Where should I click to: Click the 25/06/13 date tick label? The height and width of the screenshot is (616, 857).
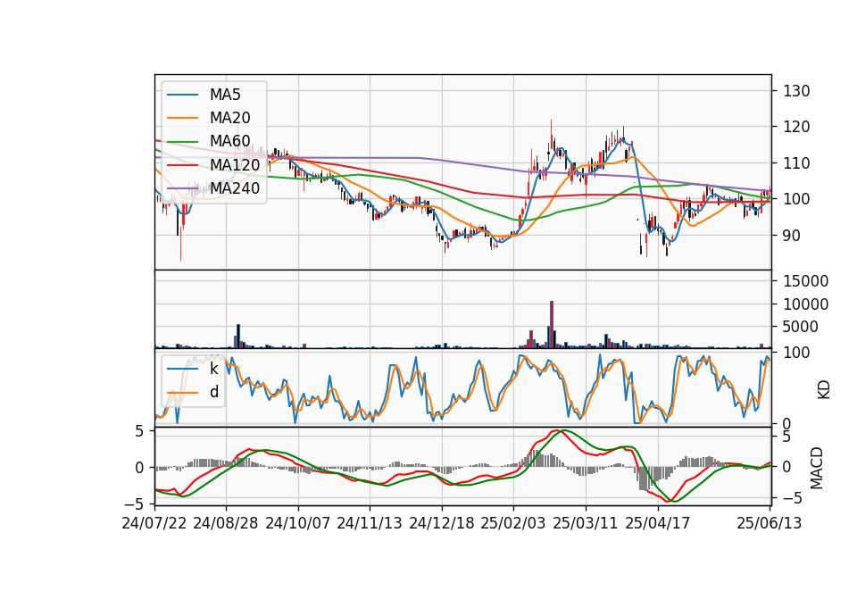pos(770,523)
